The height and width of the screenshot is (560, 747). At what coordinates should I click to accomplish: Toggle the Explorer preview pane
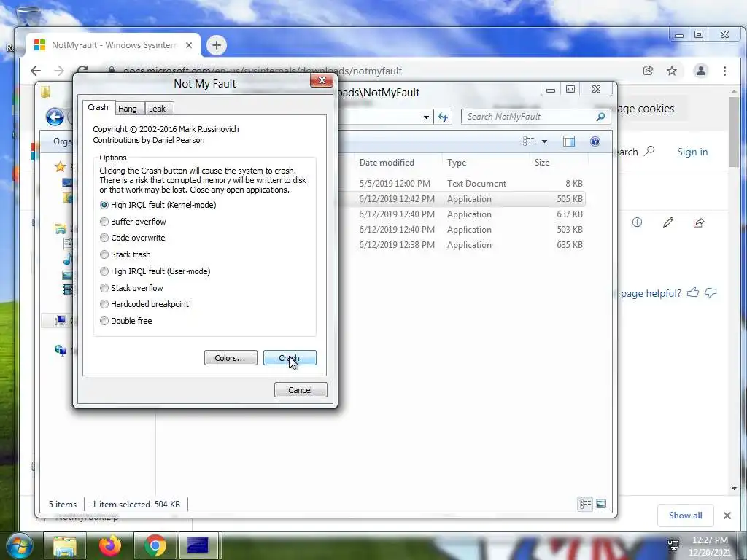(569, 141)
